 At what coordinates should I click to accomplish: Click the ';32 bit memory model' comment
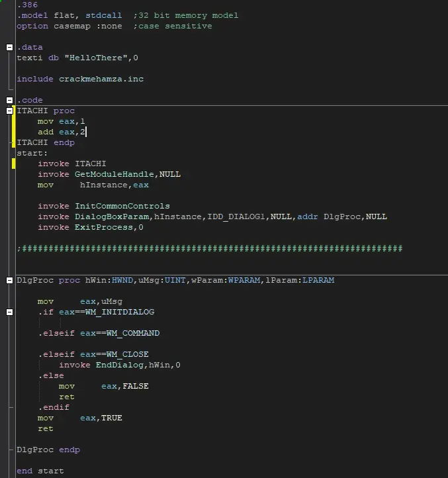[186, 15]
